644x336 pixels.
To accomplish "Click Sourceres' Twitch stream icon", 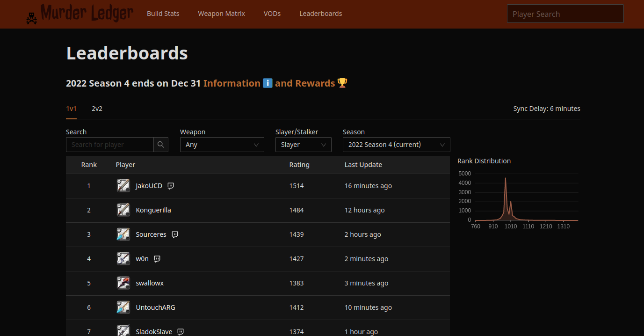I will point(175,234).
